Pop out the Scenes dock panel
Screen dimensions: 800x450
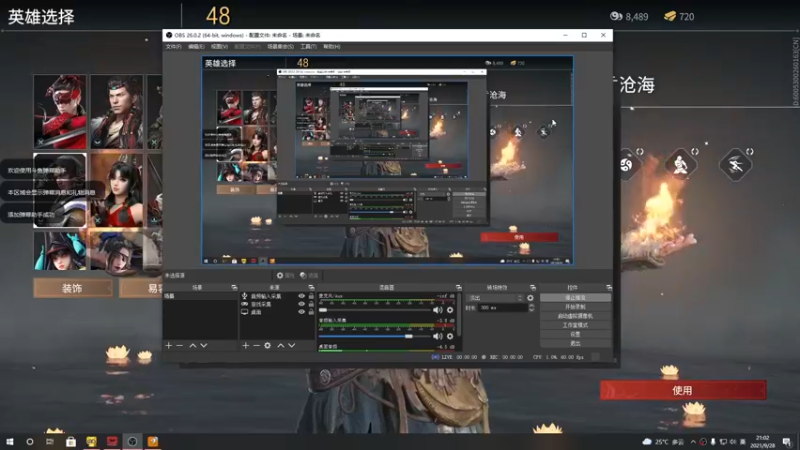point(234,288)
